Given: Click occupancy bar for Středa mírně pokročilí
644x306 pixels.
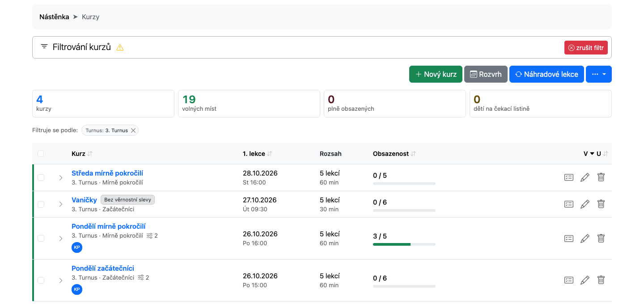Looking at the screenshot, I should [x=404, y=184].
